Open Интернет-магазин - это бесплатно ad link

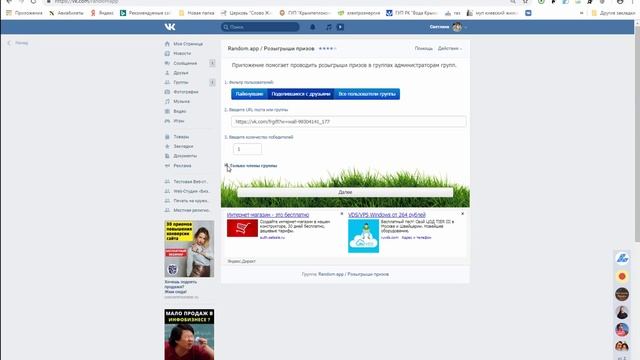tap(268, 215)
